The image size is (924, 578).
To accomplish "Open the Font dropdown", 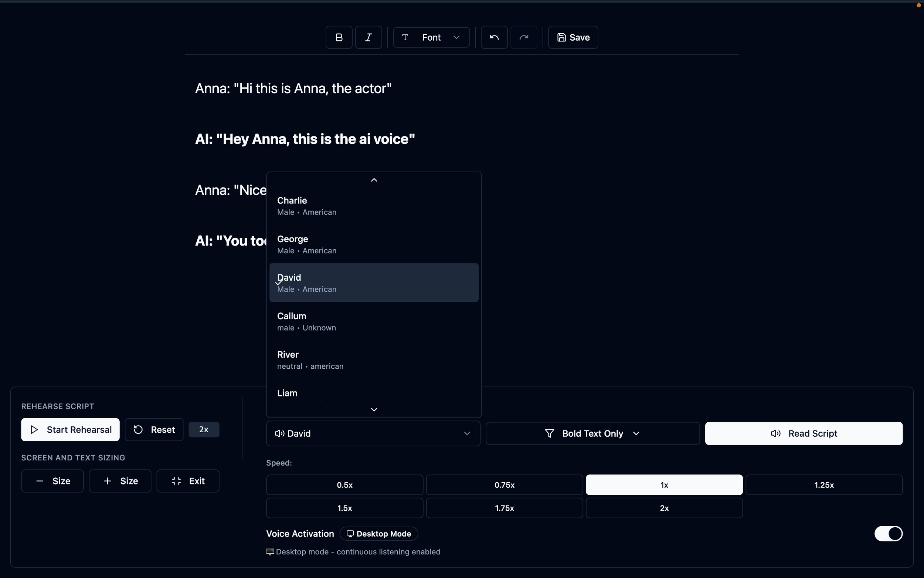I will pos(431,37).
